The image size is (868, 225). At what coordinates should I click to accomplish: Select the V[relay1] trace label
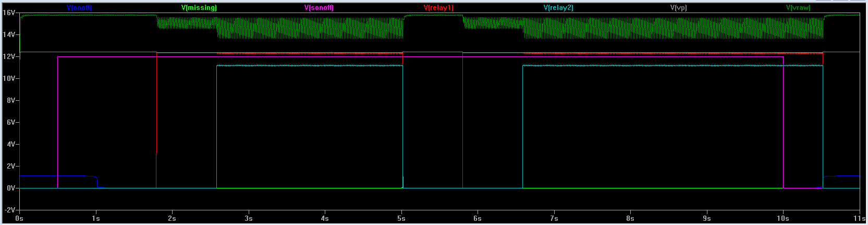[x=439, y=8]
